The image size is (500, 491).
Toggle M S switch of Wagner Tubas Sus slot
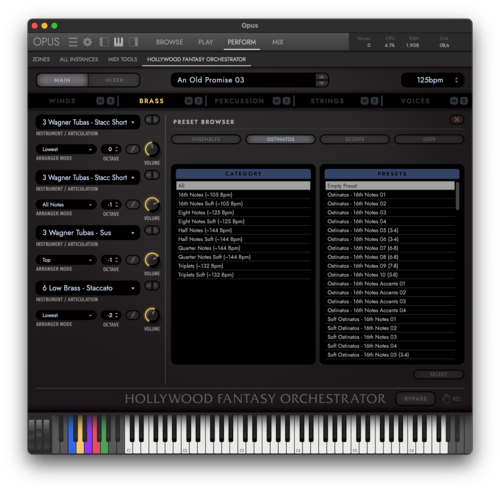[152, 230]
